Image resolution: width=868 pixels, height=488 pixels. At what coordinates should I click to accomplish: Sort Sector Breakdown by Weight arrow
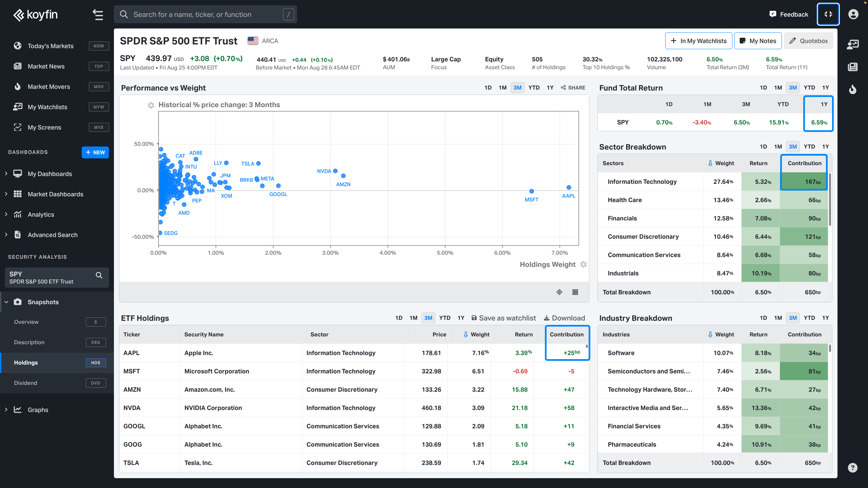[710, 163]
